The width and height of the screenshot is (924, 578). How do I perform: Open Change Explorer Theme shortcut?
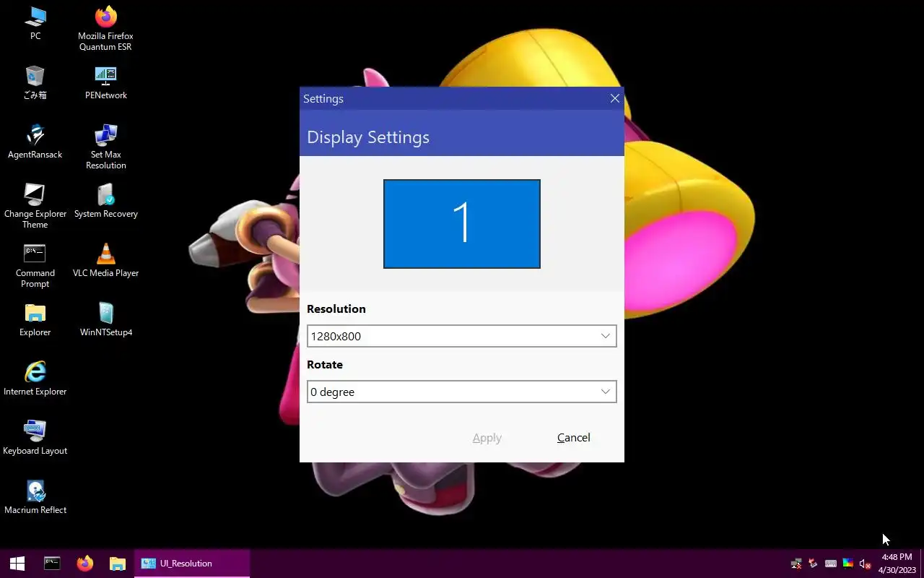(x=35, y=206)
